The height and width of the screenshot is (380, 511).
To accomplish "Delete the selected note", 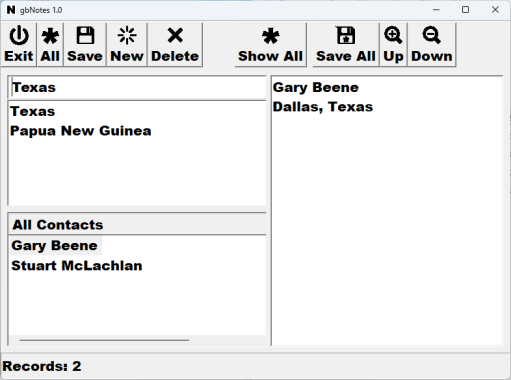I will 175,45.
